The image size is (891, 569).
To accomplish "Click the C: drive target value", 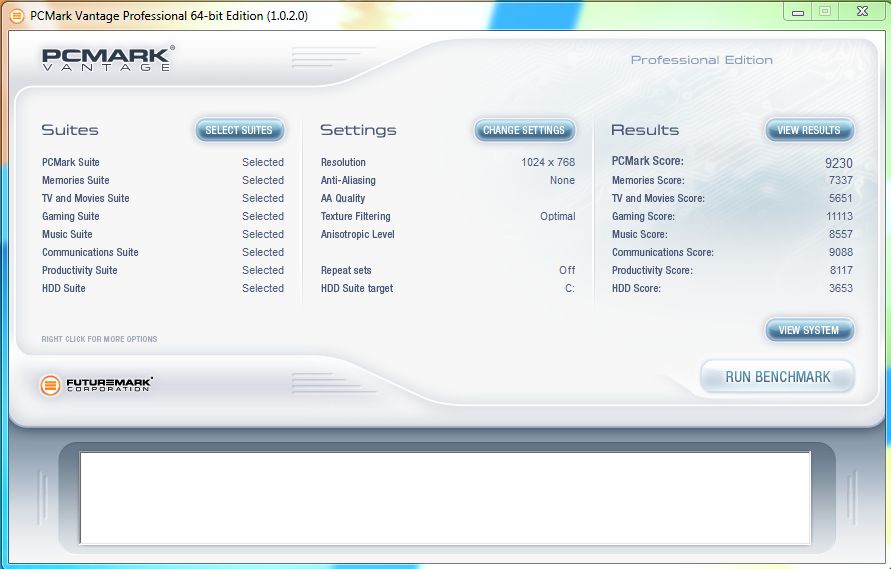I will pyautogui.click(x=569, y=288).
